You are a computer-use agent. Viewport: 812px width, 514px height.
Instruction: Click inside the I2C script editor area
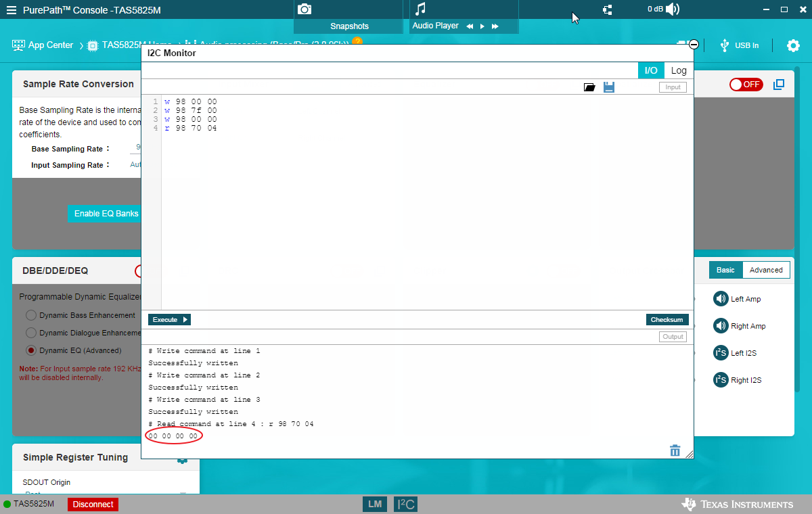pos(426,202)
